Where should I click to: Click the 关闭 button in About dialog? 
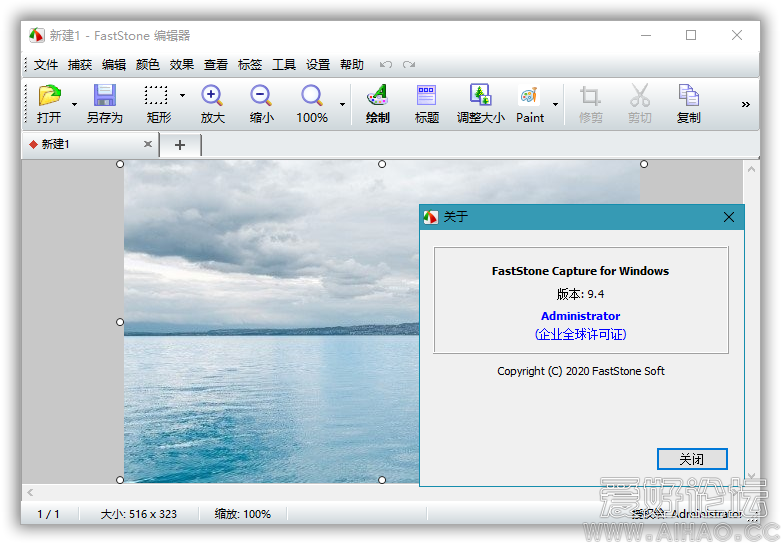coord(691,459)
